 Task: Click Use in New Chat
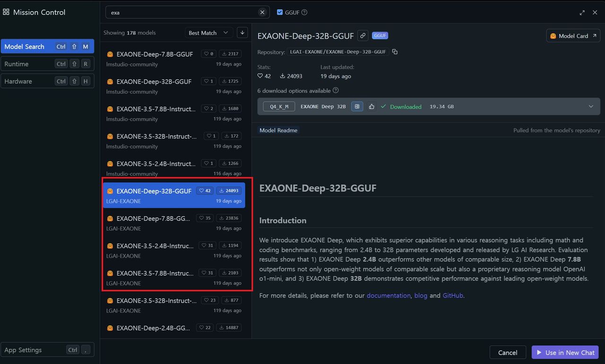(x=565, y=352)
